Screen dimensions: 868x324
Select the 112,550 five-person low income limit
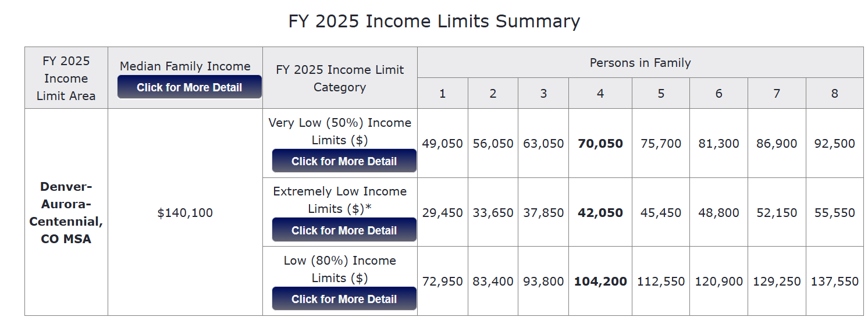click(660, 282)
